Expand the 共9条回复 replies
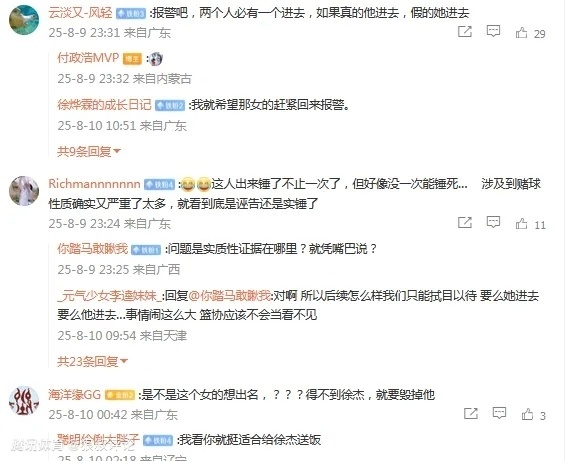Image resolution: width=565 pixels, height=461 pixels. click(88, 151)
